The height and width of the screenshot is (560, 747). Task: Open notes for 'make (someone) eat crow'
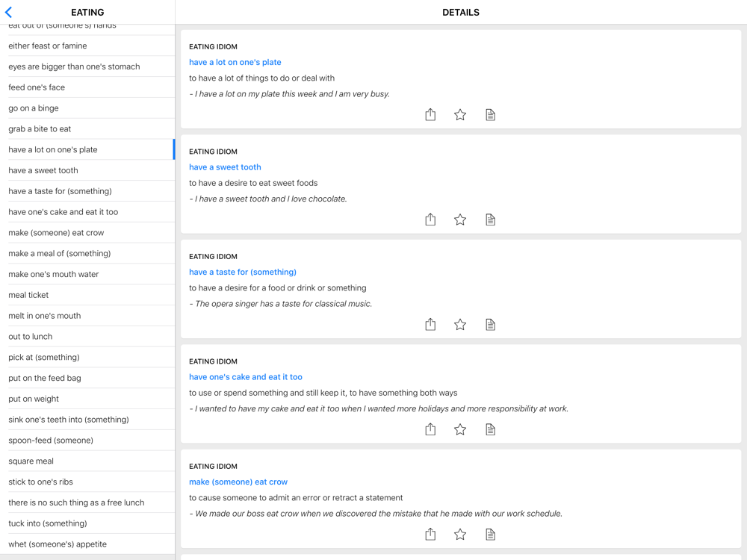[490, 534]
